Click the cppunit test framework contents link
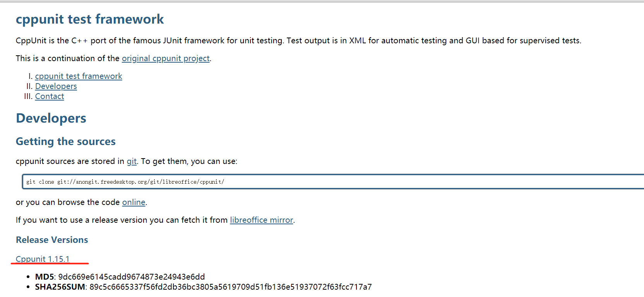Viewport: 644px width, 297px height. pos(79,76)
